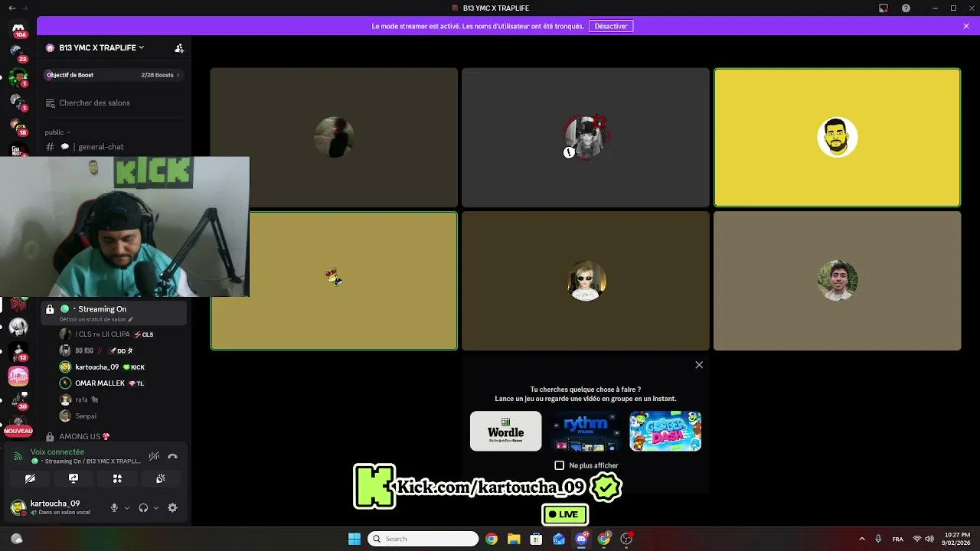Open the general-chat channel
980x551 pixels.
pyautogui.click(x=115, y=147)
